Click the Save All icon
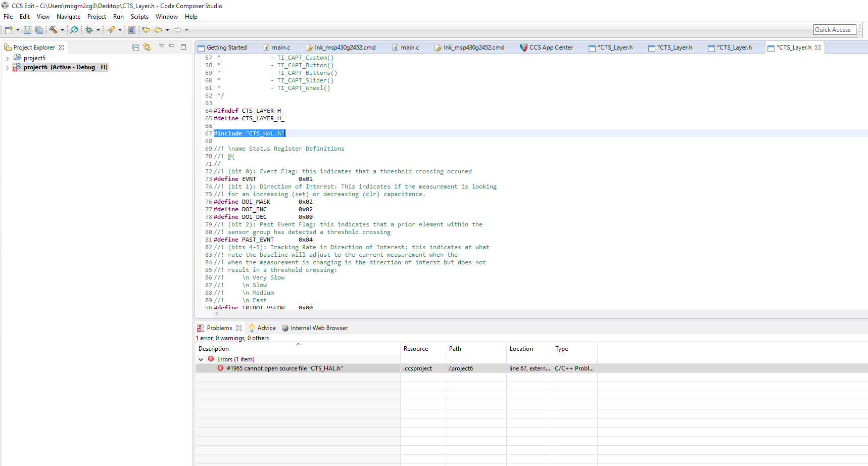Screen dimensions: 868x466 click(39, 30)
